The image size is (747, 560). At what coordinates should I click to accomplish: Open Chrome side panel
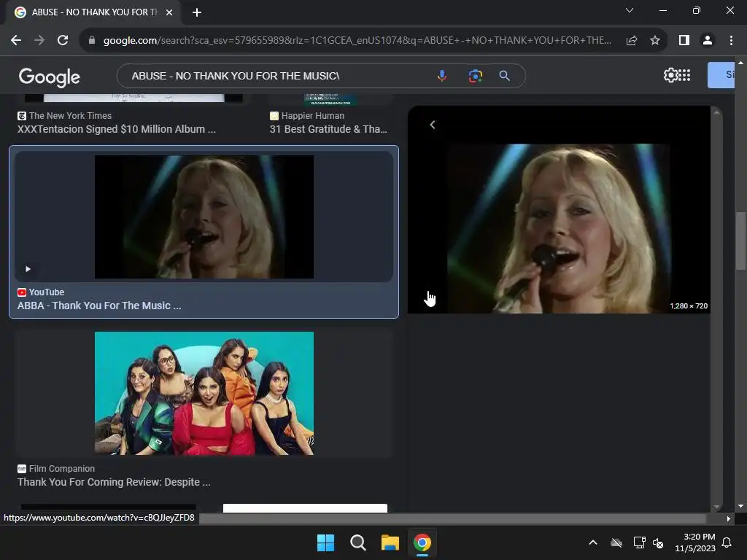684,41
